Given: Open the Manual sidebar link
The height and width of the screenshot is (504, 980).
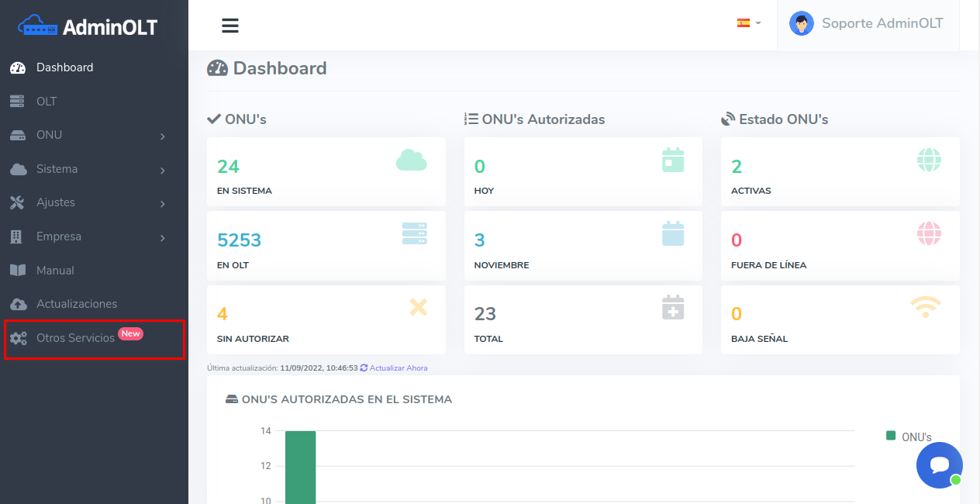Looking at the screenshot, I should coord(55,271).
